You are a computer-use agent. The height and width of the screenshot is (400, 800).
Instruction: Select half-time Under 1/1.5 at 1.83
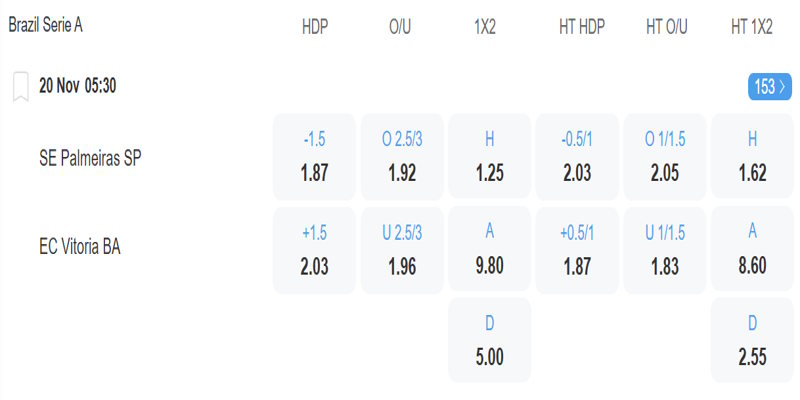coord(664,250)
